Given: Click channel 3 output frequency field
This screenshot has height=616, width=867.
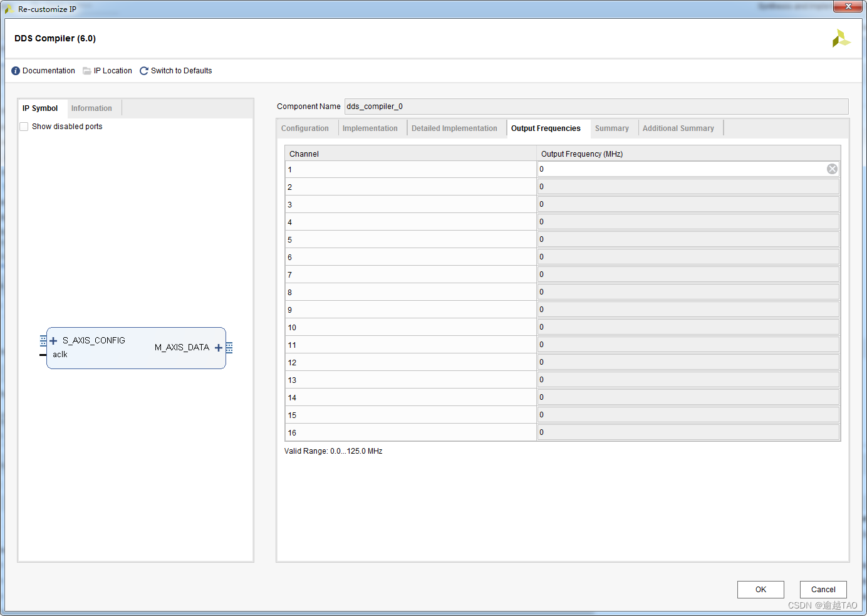Looking at the screenshot, I should tap(688, 204).
